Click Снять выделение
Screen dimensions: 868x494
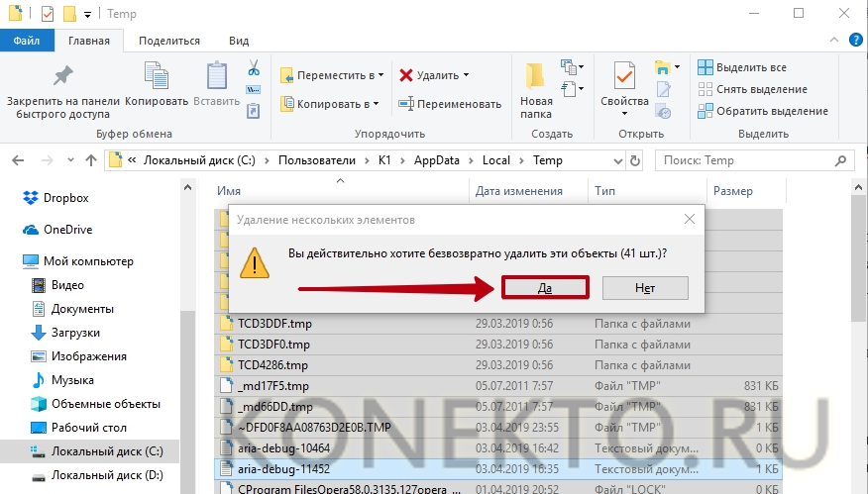(752, 89)
